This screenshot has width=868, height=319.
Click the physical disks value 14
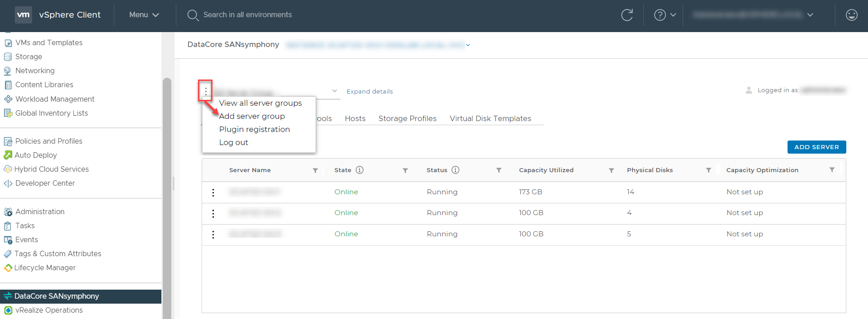pyautogui.click(x=631, y=192)
